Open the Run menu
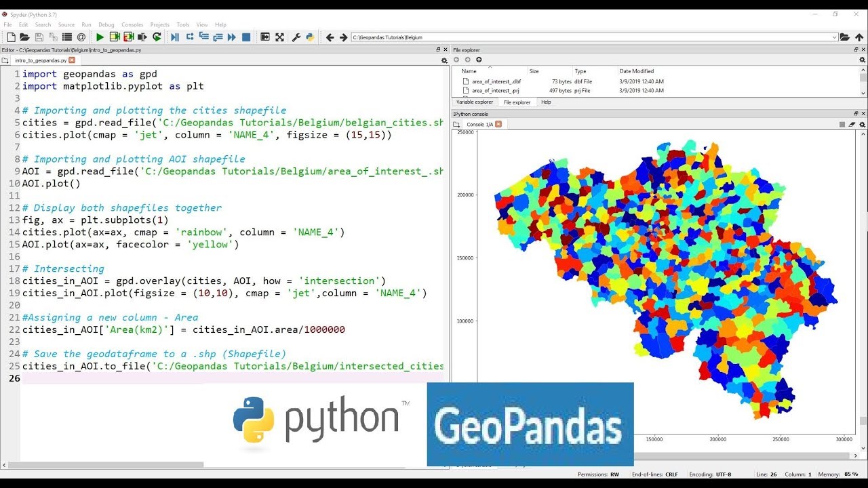The image size is (868, 488). pyautogui.click(x=86, y=25)
